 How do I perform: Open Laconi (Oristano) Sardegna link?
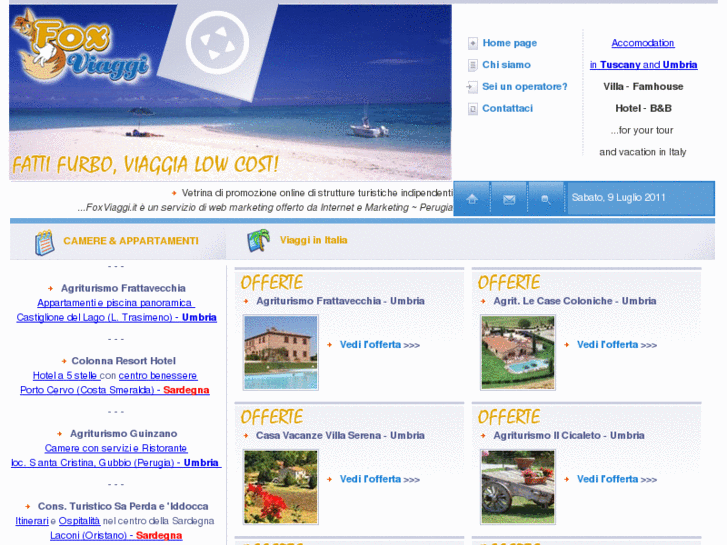pos(116,535)
